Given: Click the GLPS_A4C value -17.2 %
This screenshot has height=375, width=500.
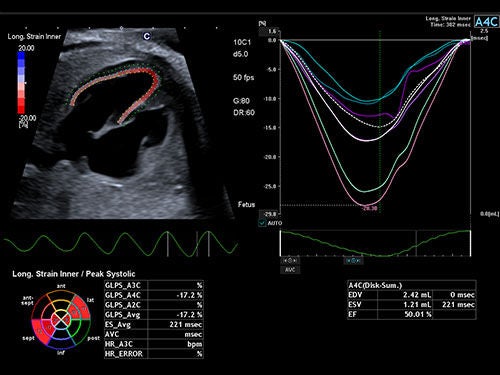Looking at the screenshot, I should pyautogui.click(x=189, y=295).
